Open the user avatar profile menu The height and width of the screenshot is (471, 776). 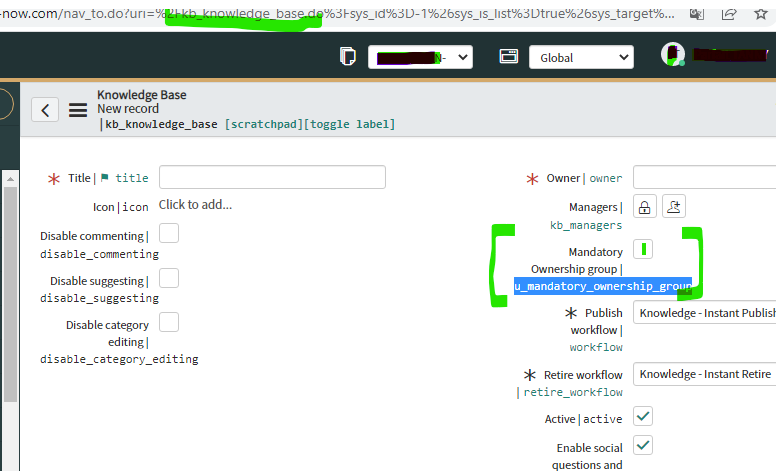coord(673,54)
